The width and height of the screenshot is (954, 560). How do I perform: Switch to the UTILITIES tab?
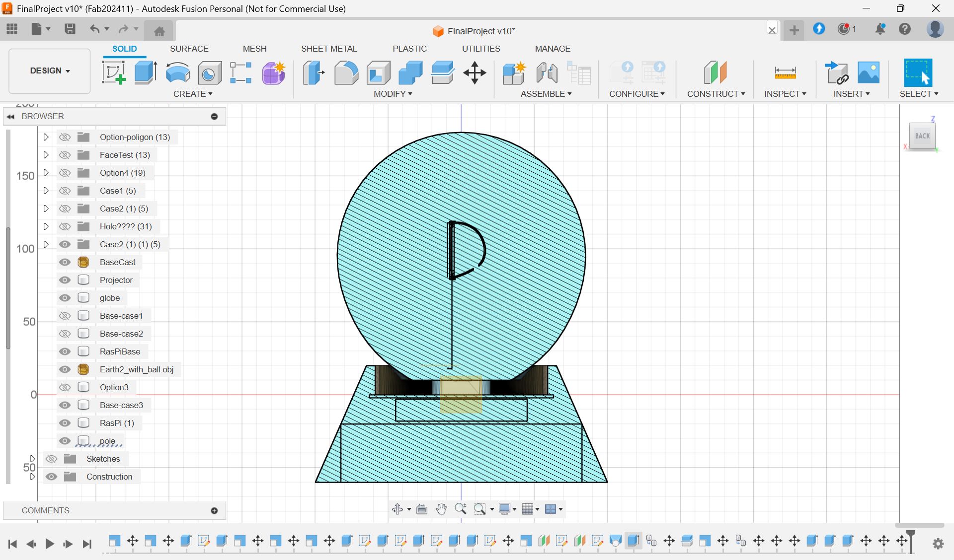tap(481, 49)
